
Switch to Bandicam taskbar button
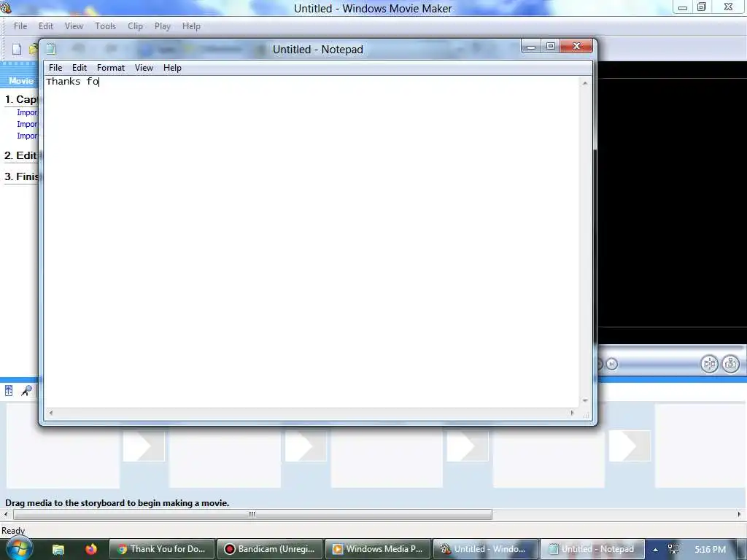[270, 549]
